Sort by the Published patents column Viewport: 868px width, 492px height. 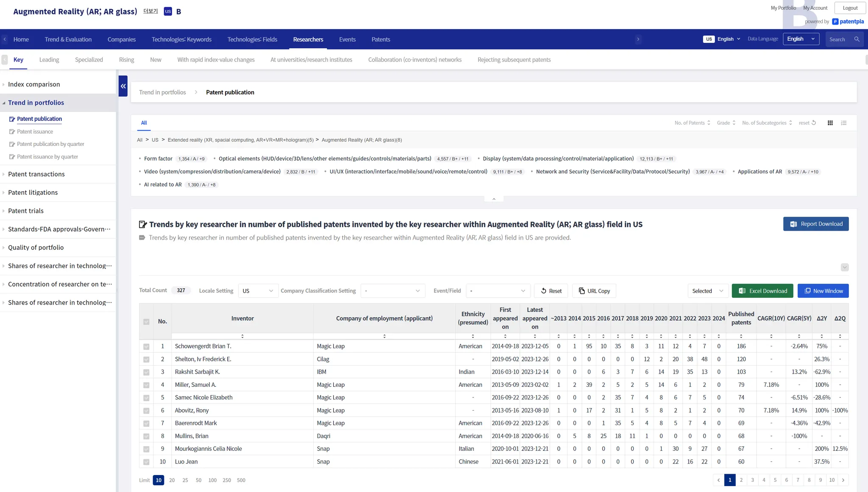[741, 336]
